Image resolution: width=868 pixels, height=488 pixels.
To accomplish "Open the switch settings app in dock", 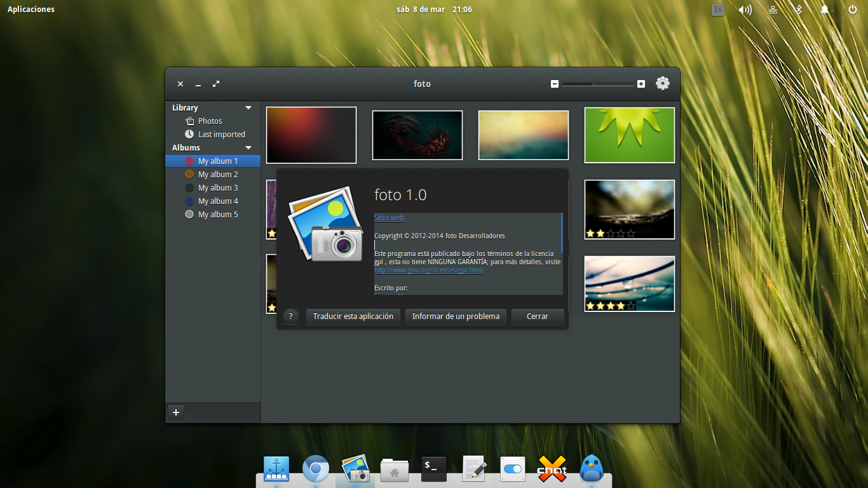I will pyautogui.click(x=513, y=469).
